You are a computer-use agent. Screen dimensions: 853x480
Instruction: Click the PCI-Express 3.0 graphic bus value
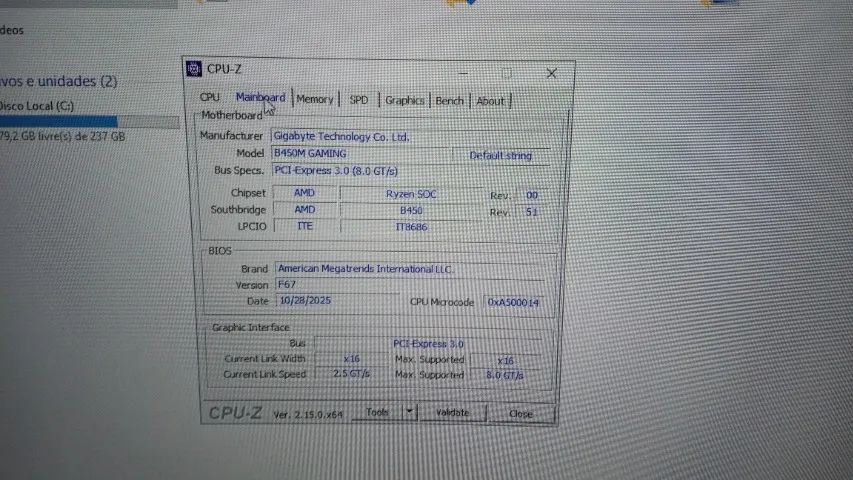(x=428, y=344)
